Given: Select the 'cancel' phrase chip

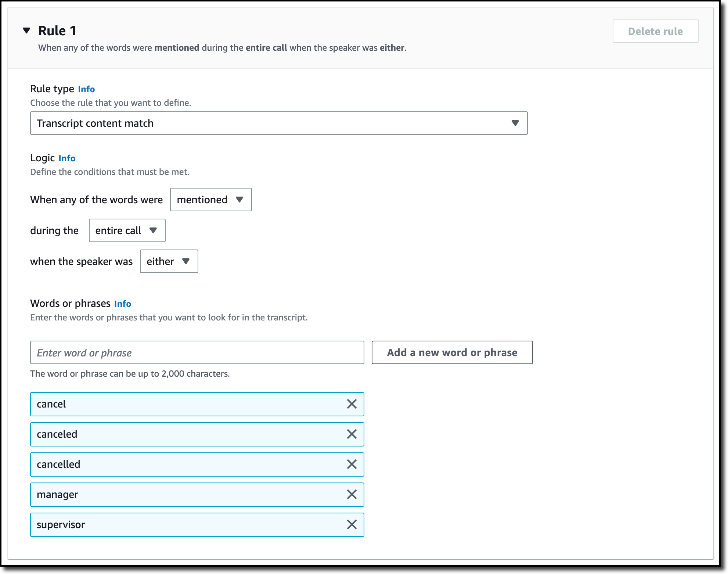Looking at the screenshot, I should pos(184,404).
